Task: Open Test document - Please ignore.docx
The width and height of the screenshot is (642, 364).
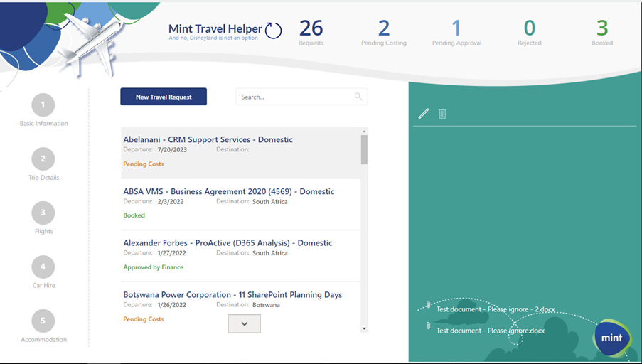Action: [490, 331]
